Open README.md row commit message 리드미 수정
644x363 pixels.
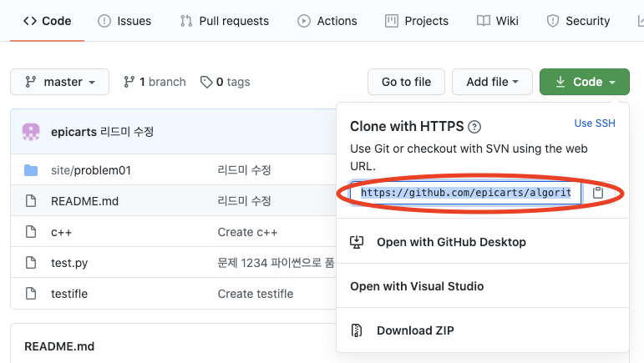(x=245, y=201)
